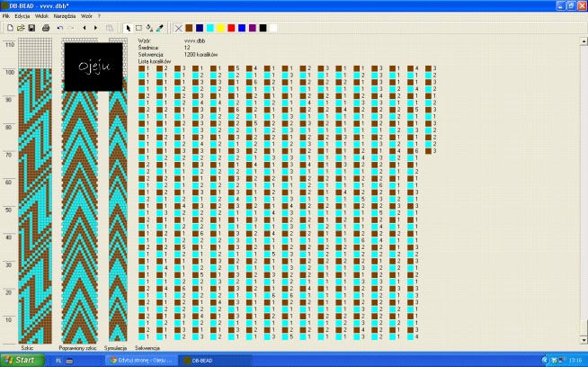Shift pattern right with right arrow

coord(95,28)
